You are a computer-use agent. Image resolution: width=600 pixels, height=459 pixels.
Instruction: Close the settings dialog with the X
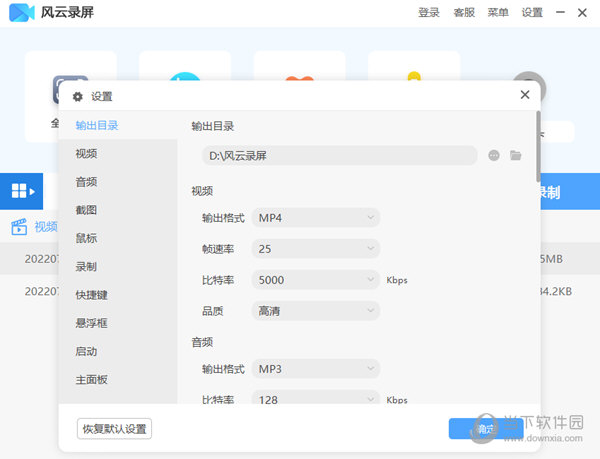[x=525, y=94]
